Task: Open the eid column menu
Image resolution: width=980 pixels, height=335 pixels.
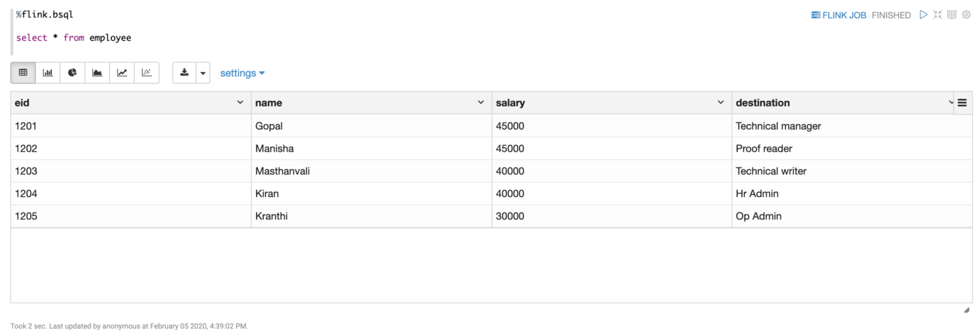Action: click(240, 102)
